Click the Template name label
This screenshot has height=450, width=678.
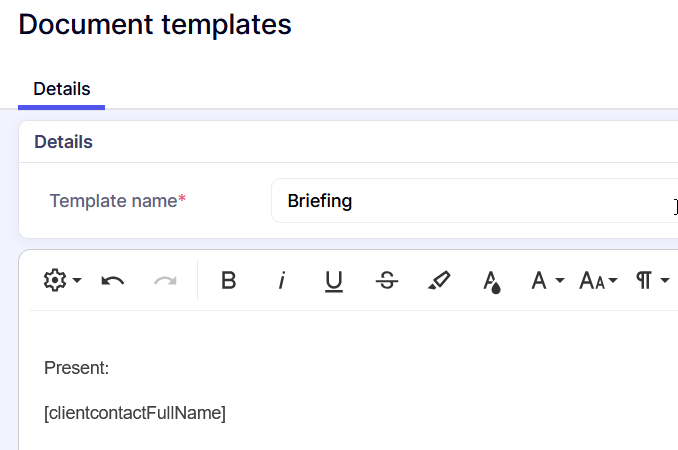[x=113, y=201]
